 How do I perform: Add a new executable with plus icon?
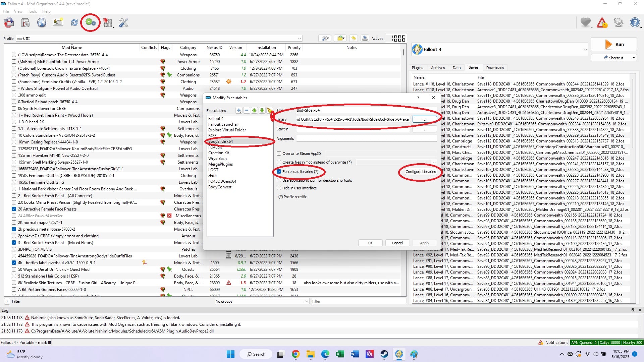pyautogui.click(x=239, y=110)
